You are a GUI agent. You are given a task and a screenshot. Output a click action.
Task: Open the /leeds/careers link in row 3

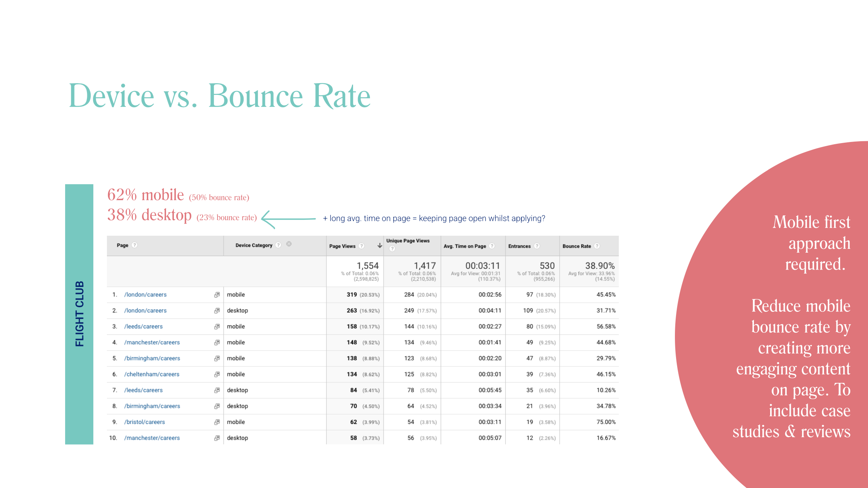coord(143,326)
